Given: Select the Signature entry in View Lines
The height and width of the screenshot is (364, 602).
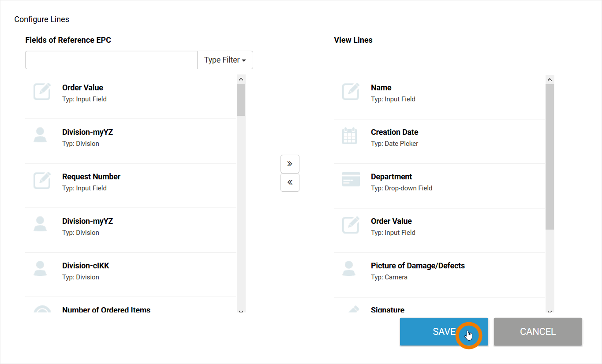Looking at the screenshot, I should pos(388,309).
